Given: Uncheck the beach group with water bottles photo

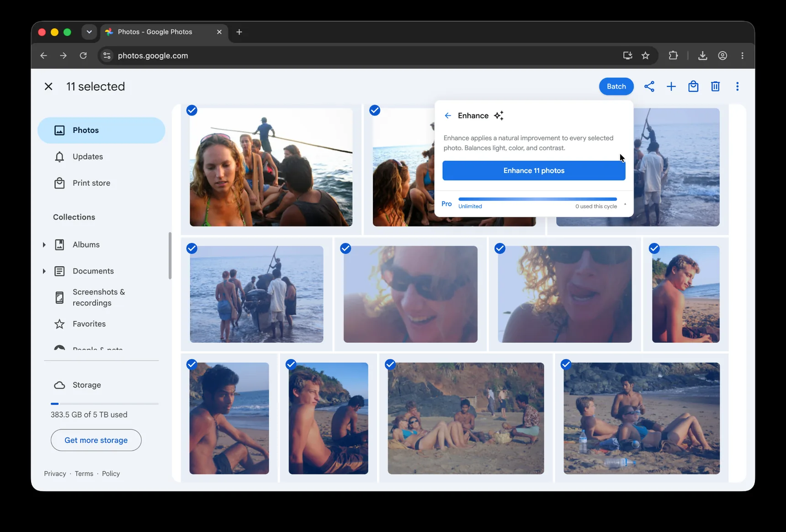Looking at the screenshot, I should point(566,364).
